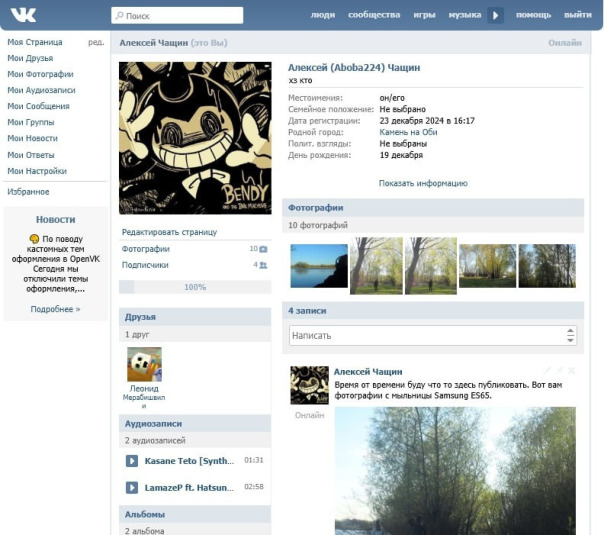Open Мои Фотографии in sidebar
Image resolution: width=604 pixels, height=535 pixels.
click(x=40, y=74)
